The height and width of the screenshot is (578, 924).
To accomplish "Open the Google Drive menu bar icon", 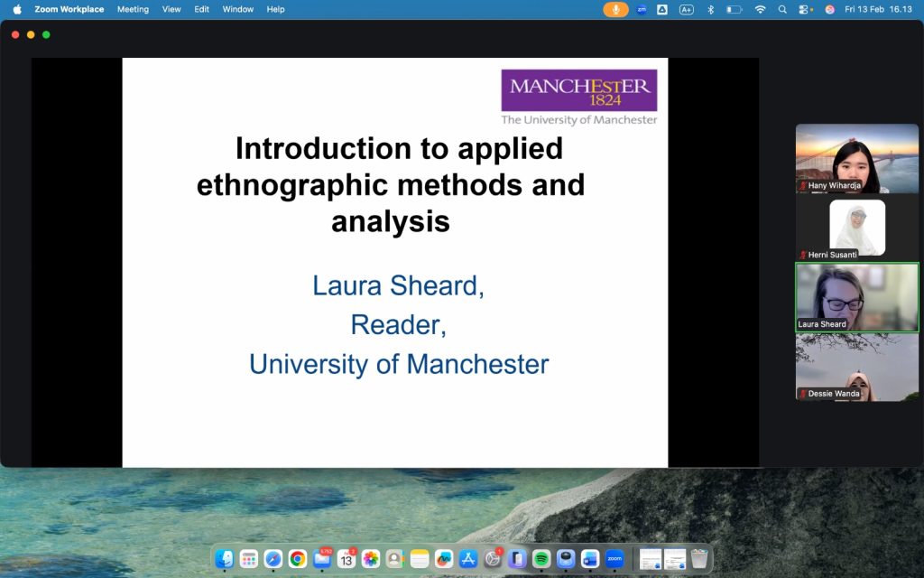I will tap(662, 9).
